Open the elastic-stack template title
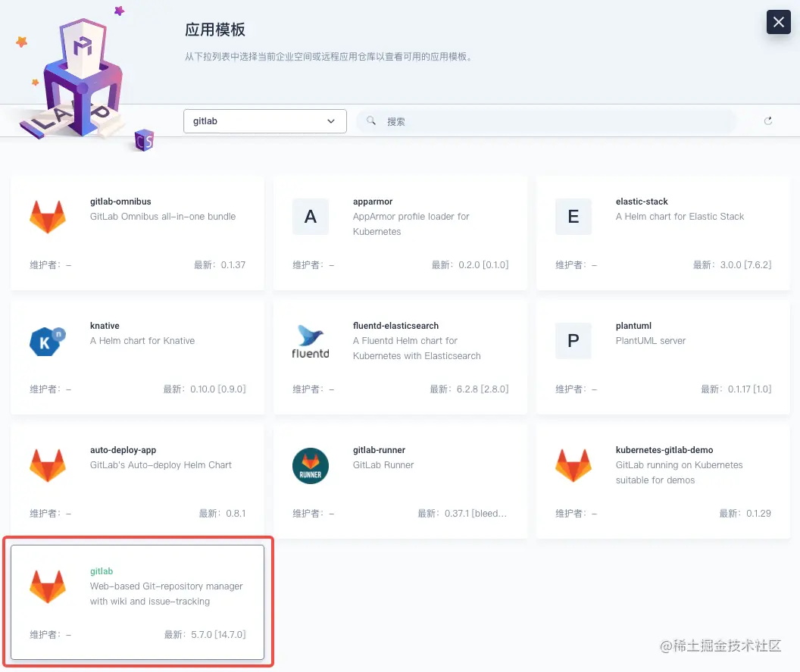 pos(642,202)
